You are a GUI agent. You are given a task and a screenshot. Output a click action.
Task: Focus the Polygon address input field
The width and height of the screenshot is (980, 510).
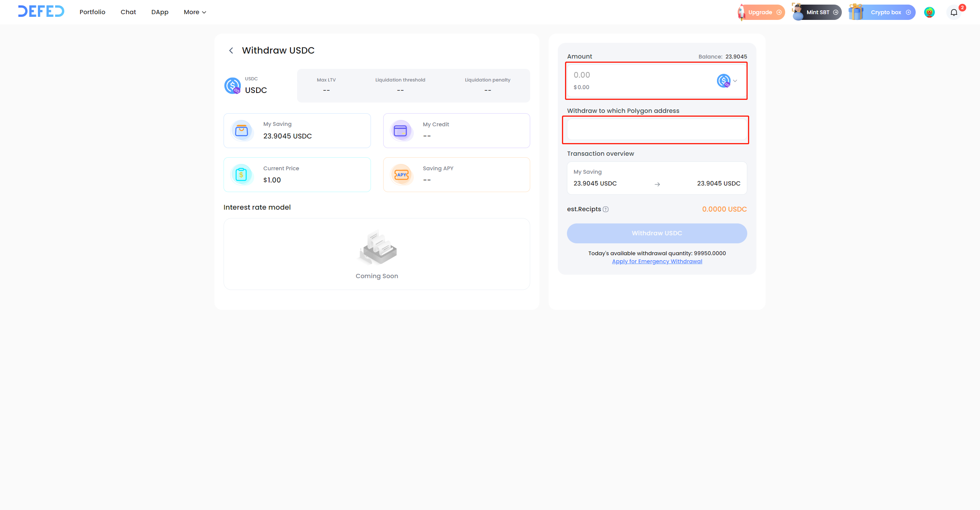(656, 130)
